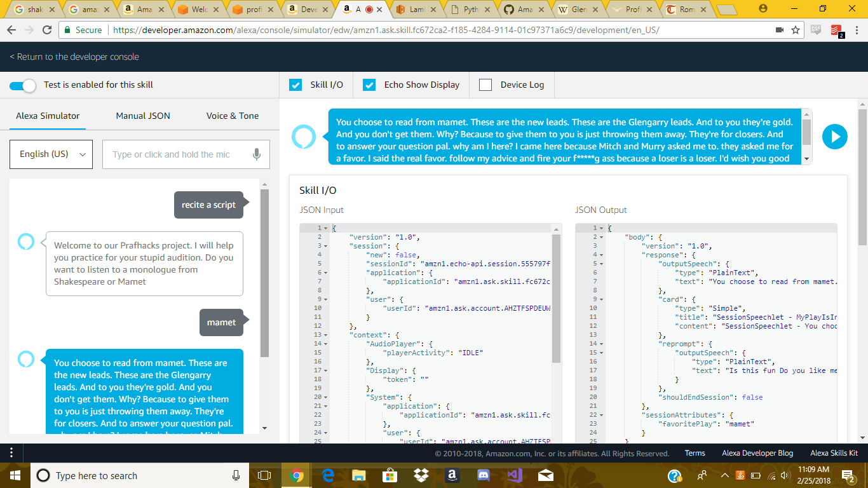Click the browser address bar URL

[x=386, y=30]
